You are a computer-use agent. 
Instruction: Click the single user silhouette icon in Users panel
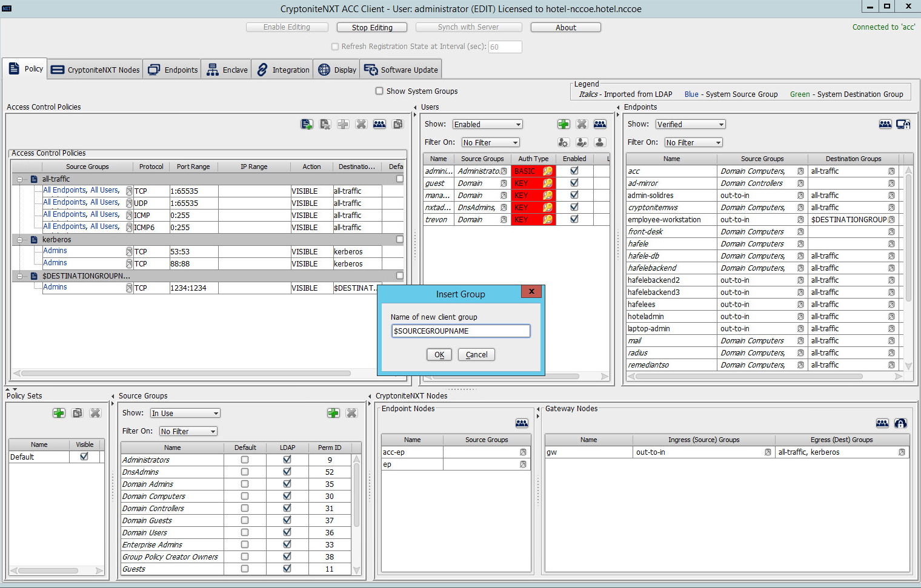pos(600,142)
